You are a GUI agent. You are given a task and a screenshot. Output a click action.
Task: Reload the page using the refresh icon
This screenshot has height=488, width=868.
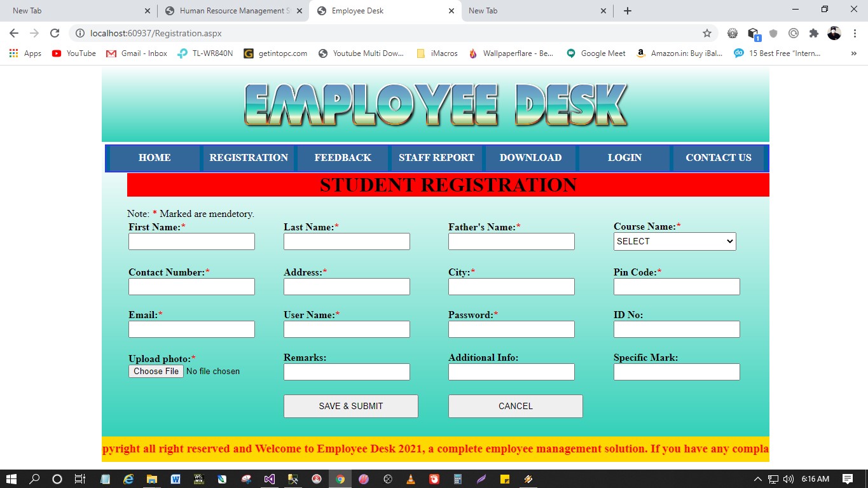(x=55, y=33)
